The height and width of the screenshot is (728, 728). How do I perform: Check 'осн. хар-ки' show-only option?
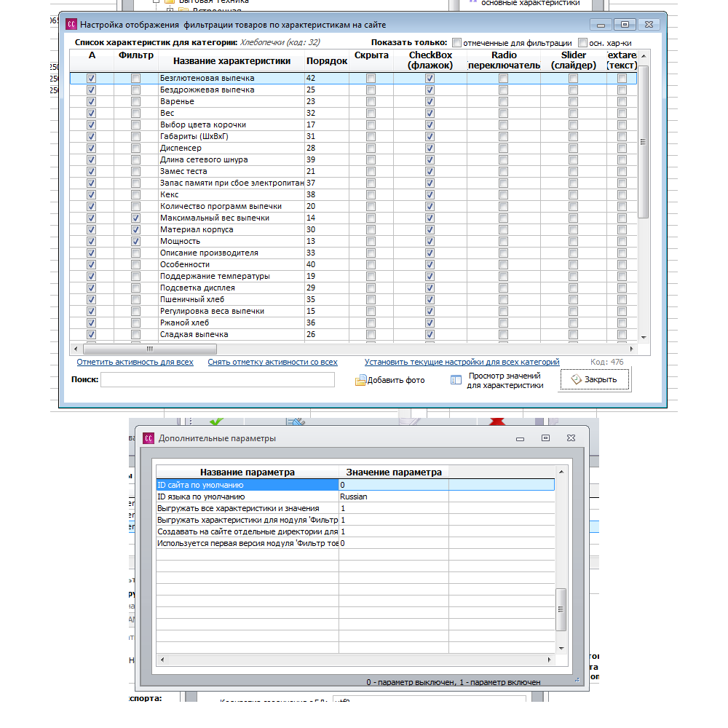[583, 43]
